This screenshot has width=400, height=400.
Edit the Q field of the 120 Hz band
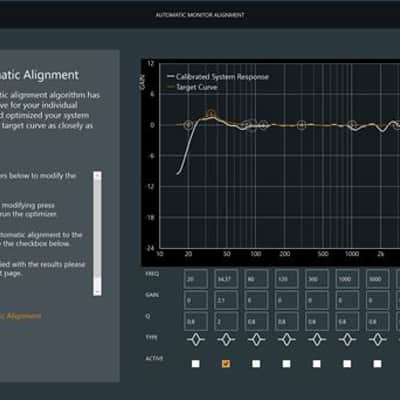286,321
